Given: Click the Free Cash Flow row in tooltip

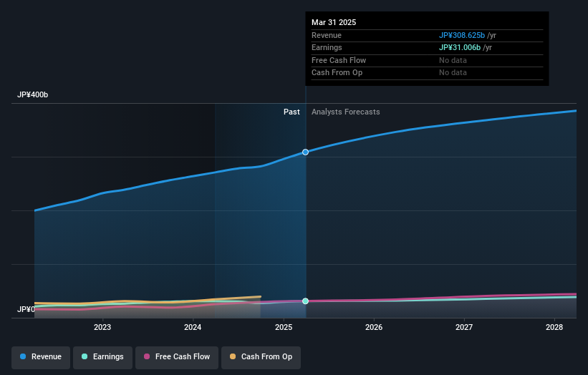Looking at the screenshot, I should [427, 60].
